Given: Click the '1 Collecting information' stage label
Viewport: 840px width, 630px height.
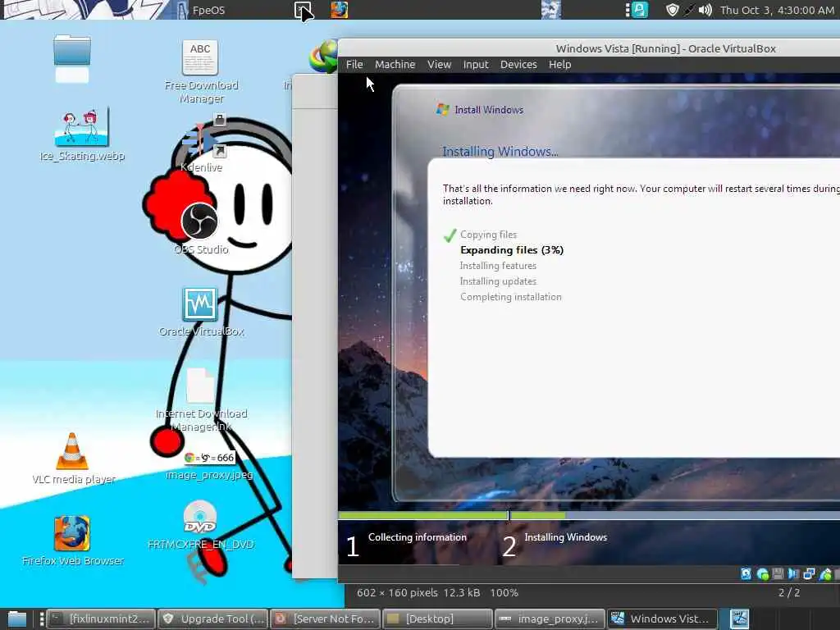Looking at the screenshot, I should 407,545.
